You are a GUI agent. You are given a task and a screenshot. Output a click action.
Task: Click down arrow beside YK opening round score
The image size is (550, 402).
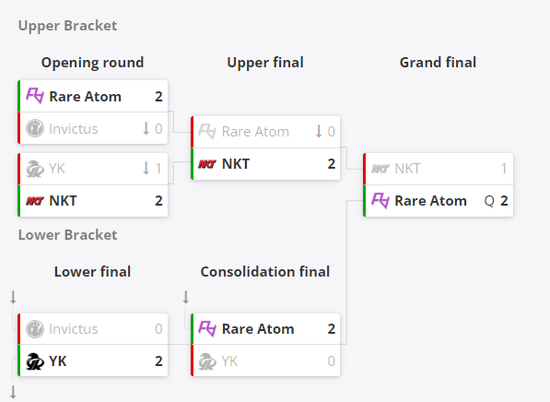[x=146, y=168]
